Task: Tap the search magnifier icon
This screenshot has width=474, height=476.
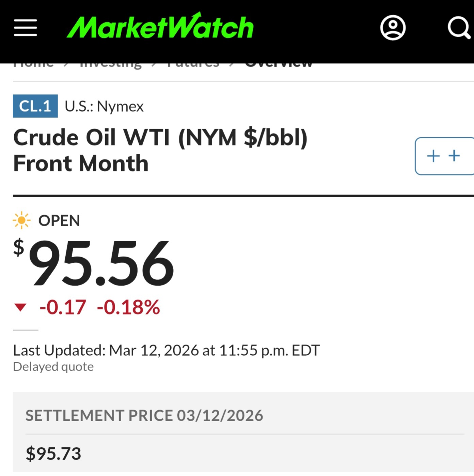Action: (x=459, y=28)
